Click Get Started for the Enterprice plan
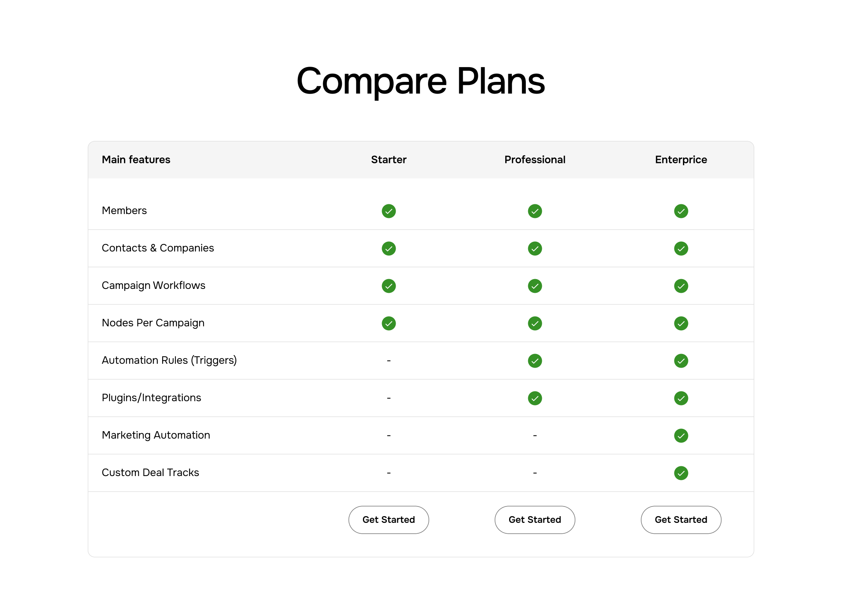Screen dimensions: 842x616 pos(681,520)
